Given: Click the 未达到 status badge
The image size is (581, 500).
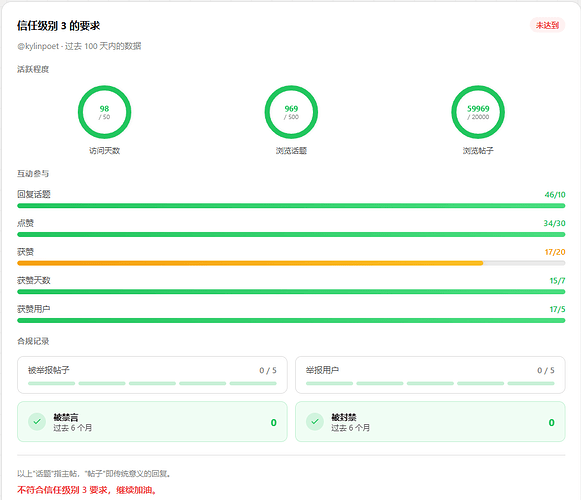Looking at the screenshot, I should point(547,25).
